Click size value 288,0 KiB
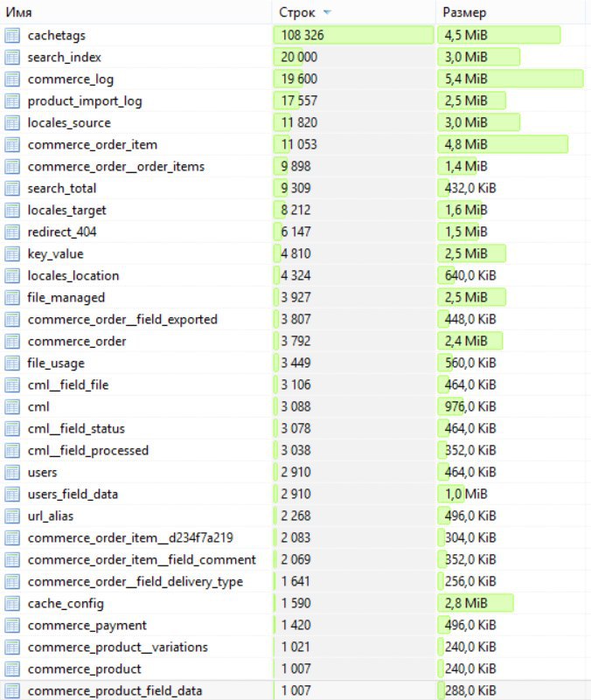Viewport: 591px width, 700px height. tap(470, 691)
